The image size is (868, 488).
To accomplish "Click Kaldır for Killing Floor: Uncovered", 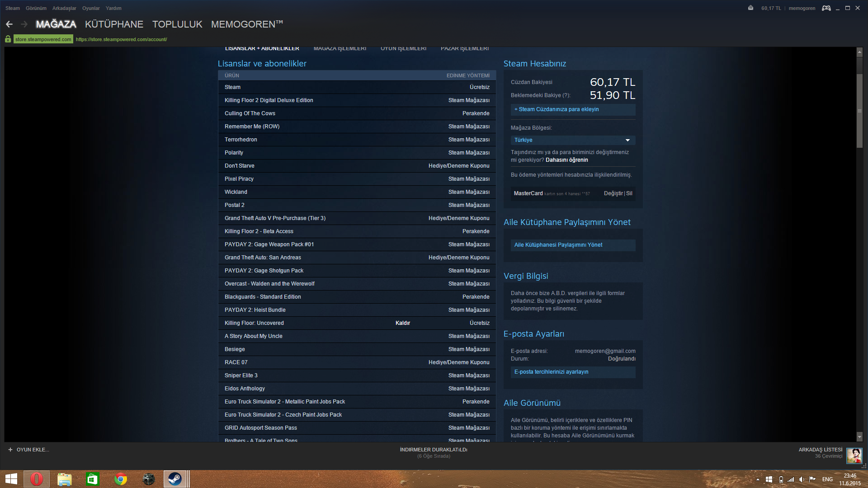I will [x=402, y=323].
